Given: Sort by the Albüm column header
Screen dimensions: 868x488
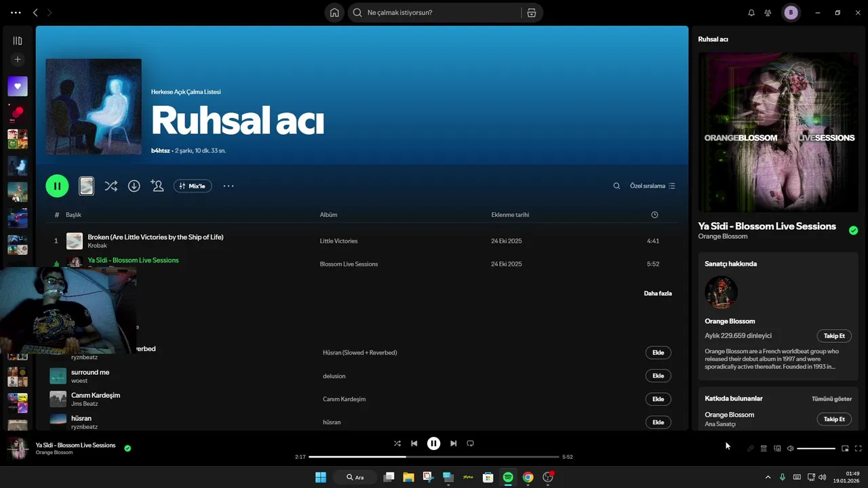Looking at the screenshot, I should click(x=328, y=215).
